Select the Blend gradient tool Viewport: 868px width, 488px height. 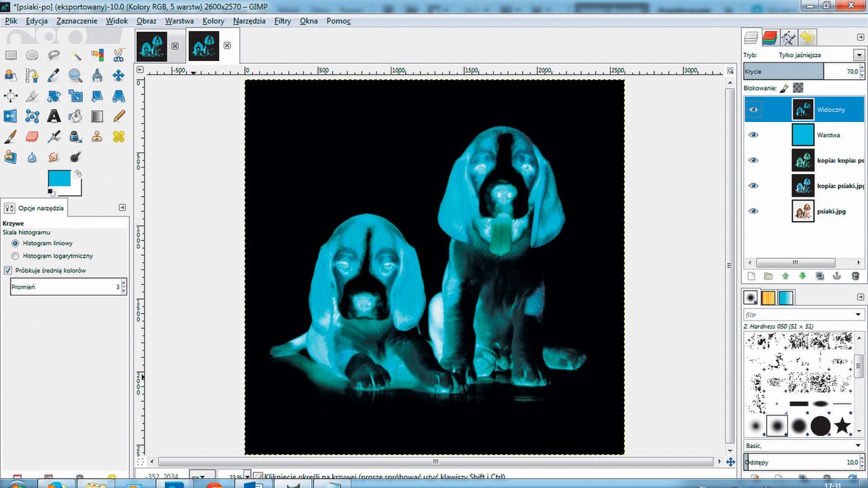(97, 116)
